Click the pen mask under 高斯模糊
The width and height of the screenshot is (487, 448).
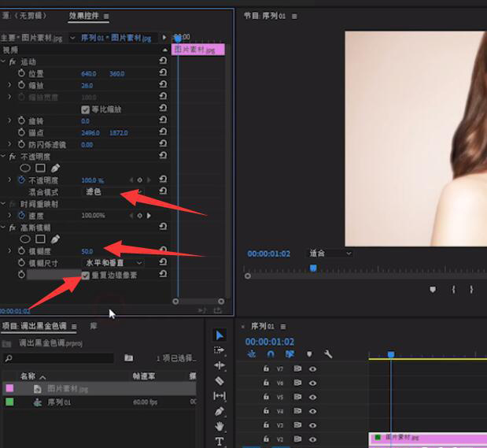[55, 239]
